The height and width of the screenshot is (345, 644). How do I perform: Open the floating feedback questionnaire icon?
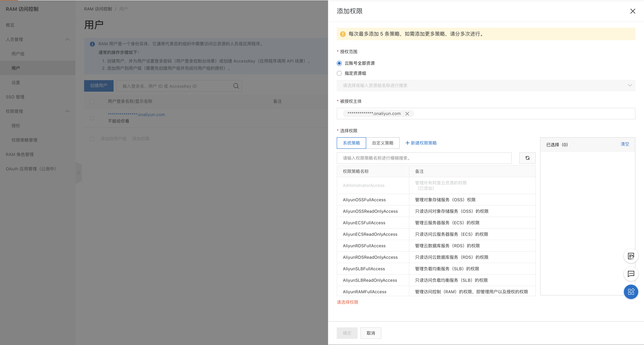[x=631, y=256]
